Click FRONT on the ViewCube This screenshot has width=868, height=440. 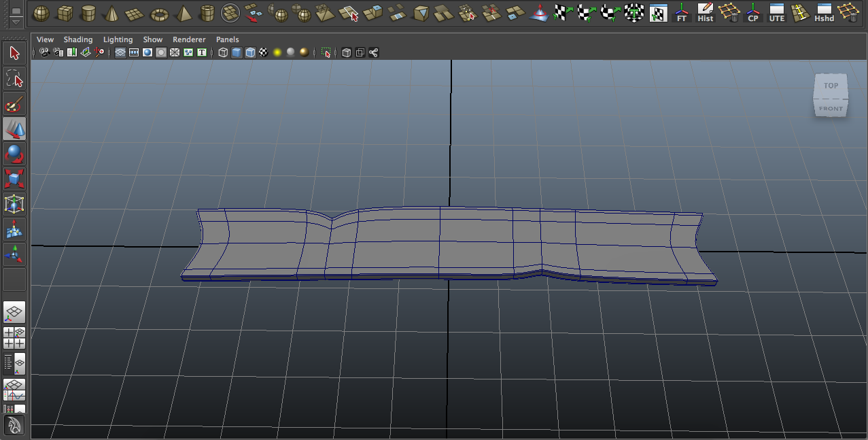tap(830, 108)
